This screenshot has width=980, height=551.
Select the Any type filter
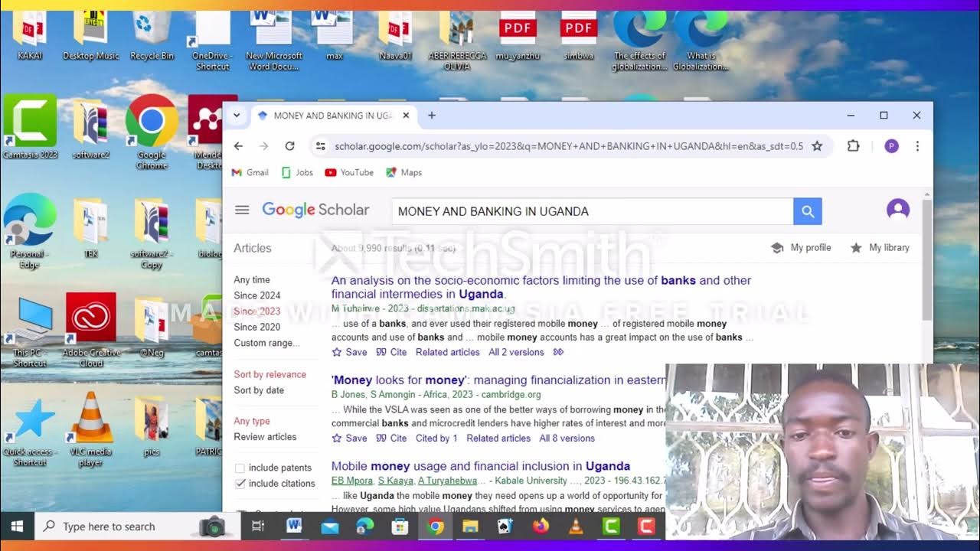(252, 421)
